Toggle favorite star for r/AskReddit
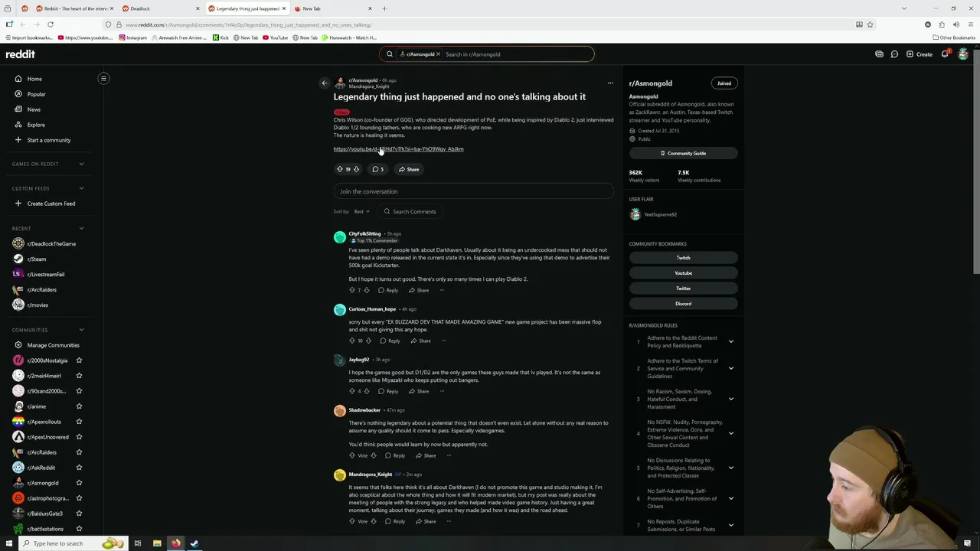Viewport: 980px width, 551px height. coord(79,468)
